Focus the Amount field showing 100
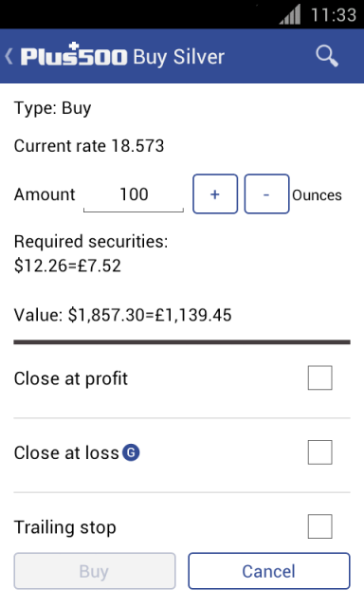 [134, 194]
